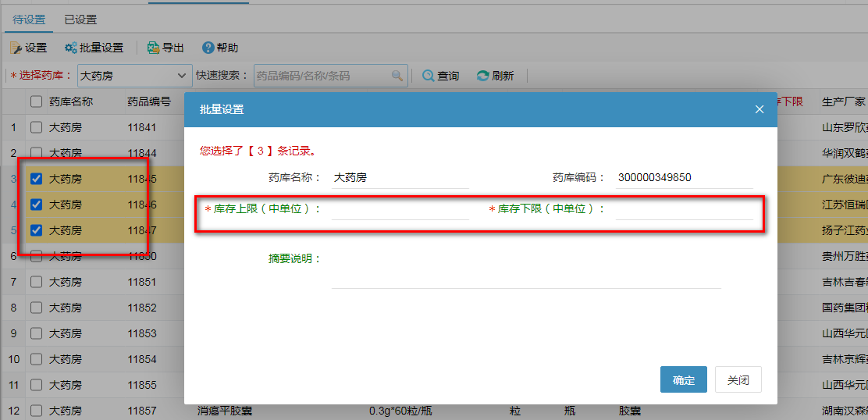Uncheck the row 11846 checkbox
The width and height of the screenshot is (868, 420).
click(x=36, y=205)
